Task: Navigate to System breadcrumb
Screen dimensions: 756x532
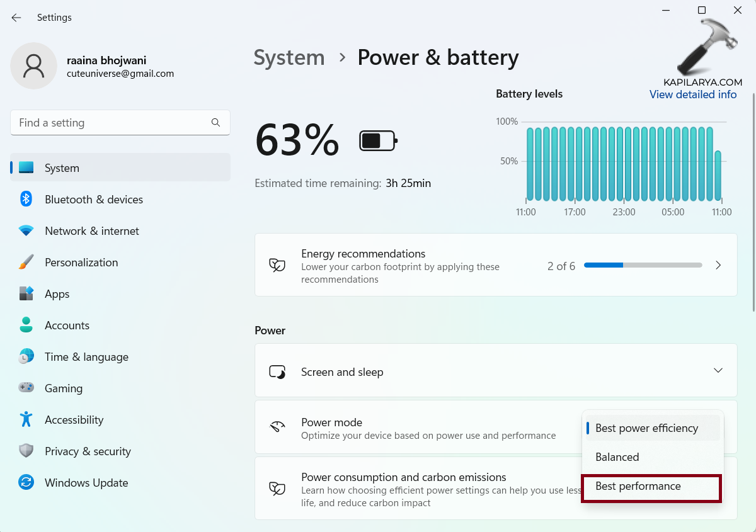Action: [289, 58]
